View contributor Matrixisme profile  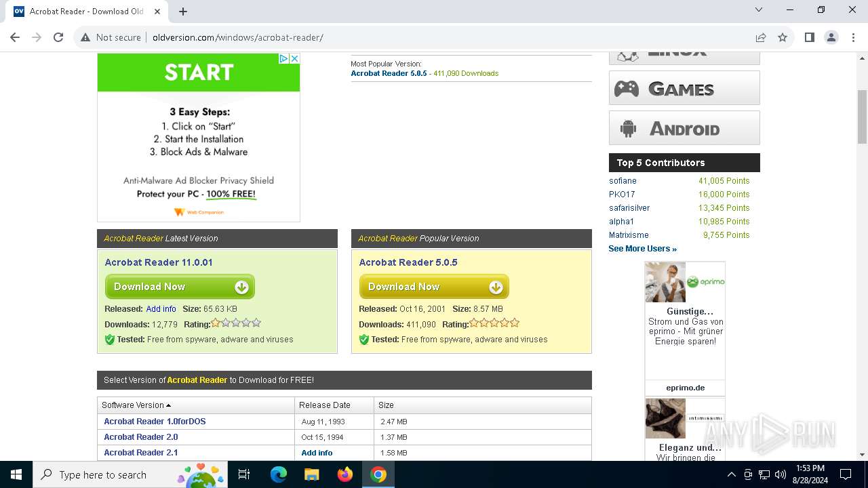(x=629, y=235)
